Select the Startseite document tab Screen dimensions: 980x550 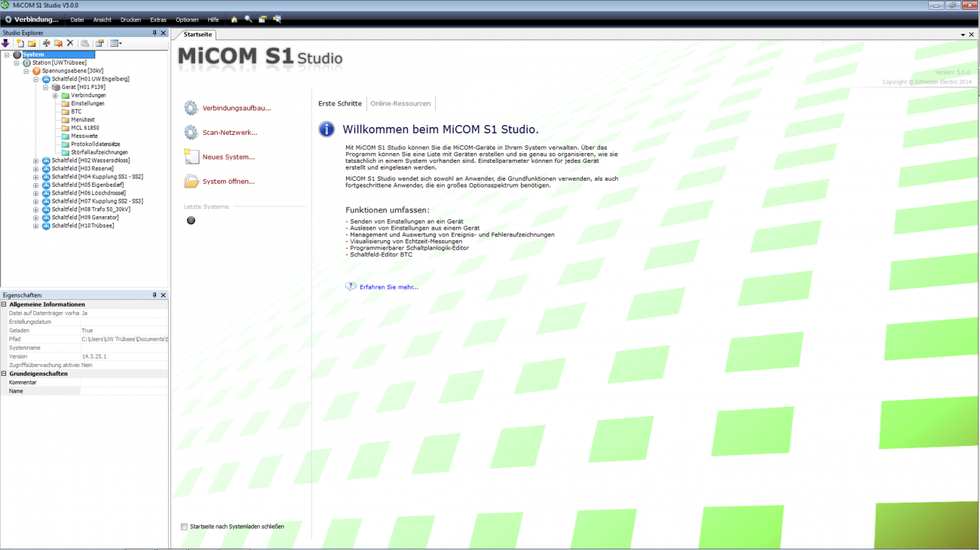198,35
